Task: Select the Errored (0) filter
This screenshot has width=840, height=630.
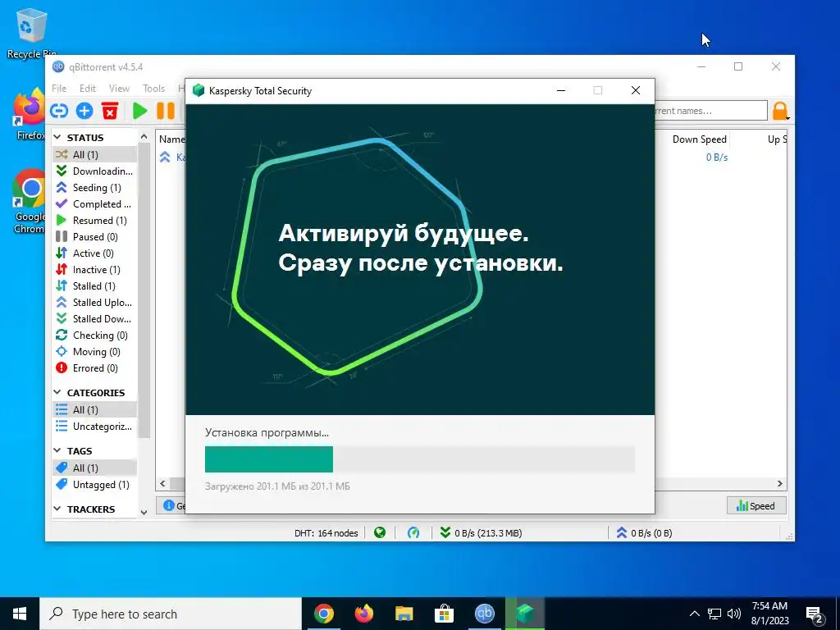Action: (94, 368)
